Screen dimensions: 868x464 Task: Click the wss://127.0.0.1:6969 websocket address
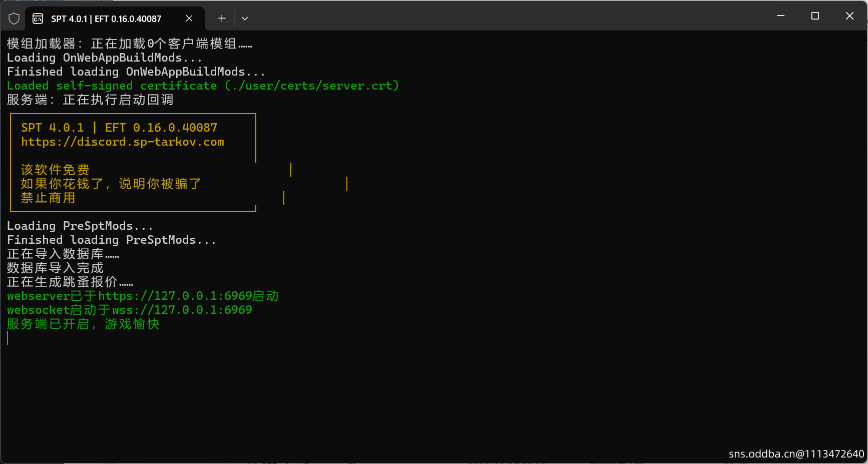[x=182, y=310]
